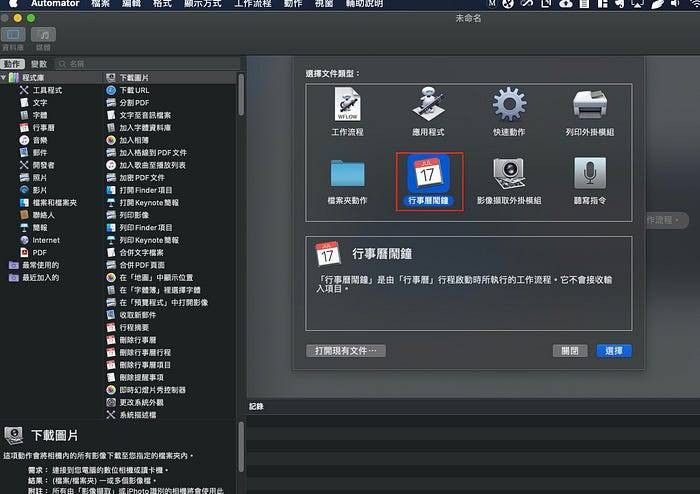Open the Apple menu
Screen dimensions: 700x494
[13, 4]
